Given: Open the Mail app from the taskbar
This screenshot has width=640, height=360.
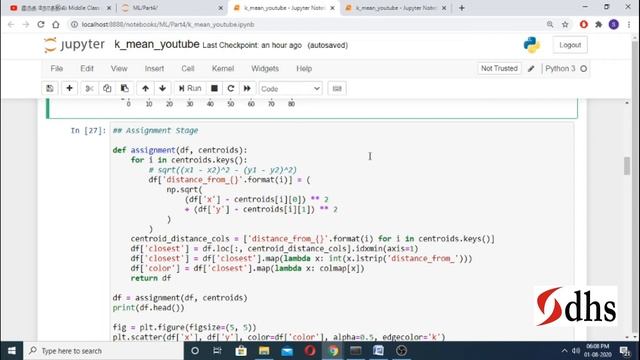Looking at the screenshot, I should coord(287,351).
